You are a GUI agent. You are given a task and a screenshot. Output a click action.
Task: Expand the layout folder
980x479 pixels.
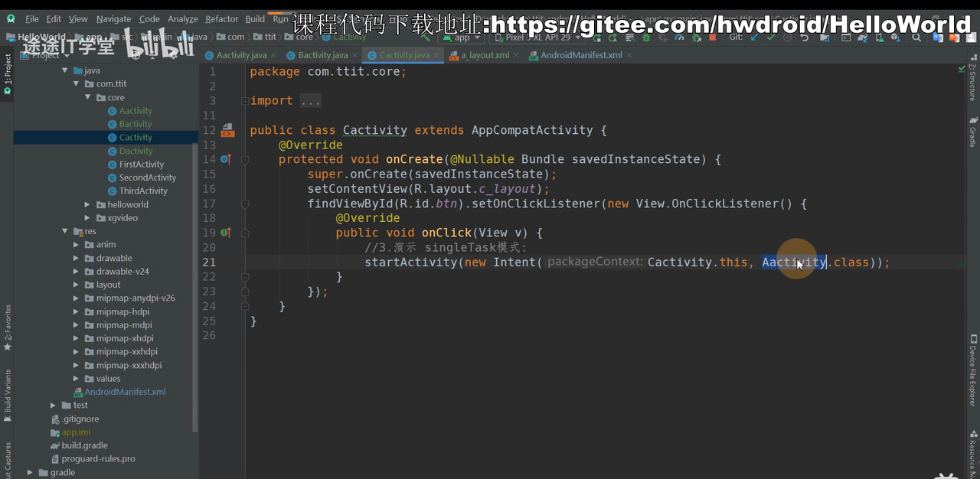[77, 285]
